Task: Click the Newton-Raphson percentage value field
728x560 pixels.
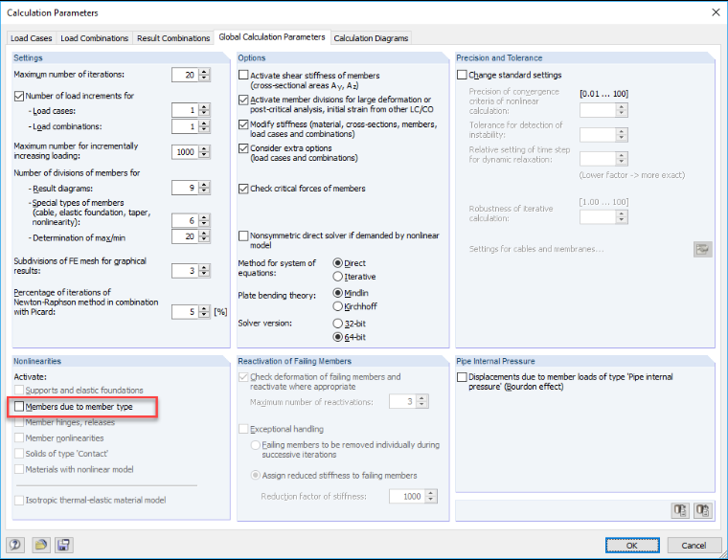Action: (185, 312)
